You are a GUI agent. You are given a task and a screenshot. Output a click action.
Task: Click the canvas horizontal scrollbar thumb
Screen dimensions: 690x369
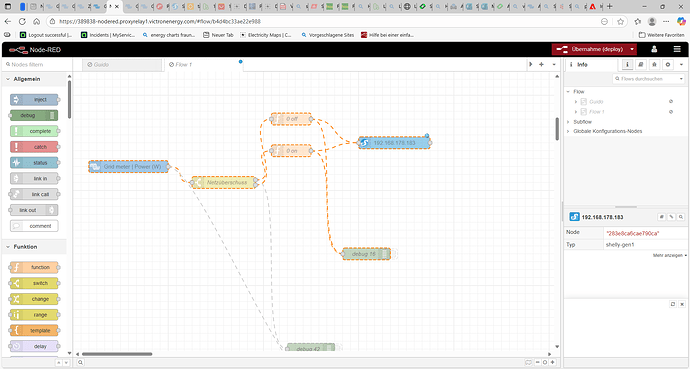pos(117,354)
